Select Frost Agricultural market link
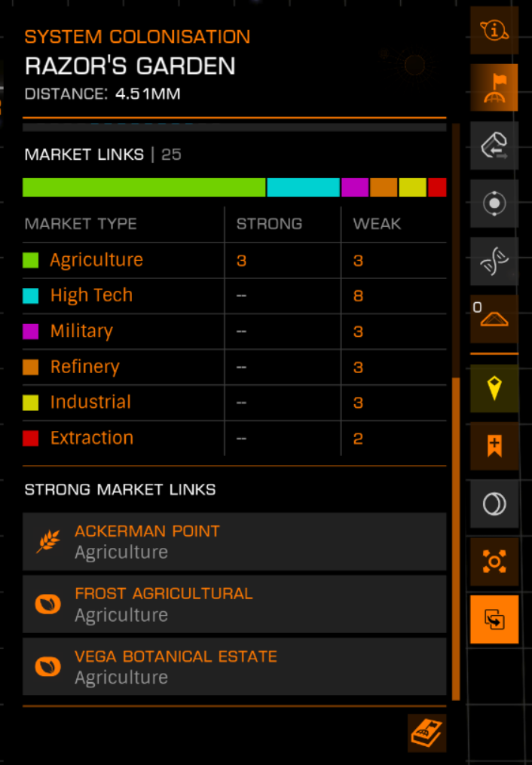532x765 pixels. tap(234, 604)
